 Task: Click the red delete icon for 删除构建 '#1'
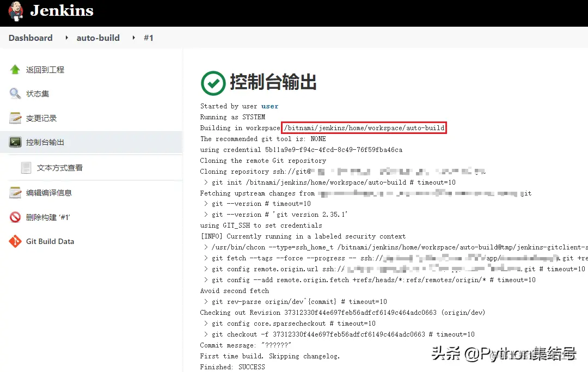(15, 217)
